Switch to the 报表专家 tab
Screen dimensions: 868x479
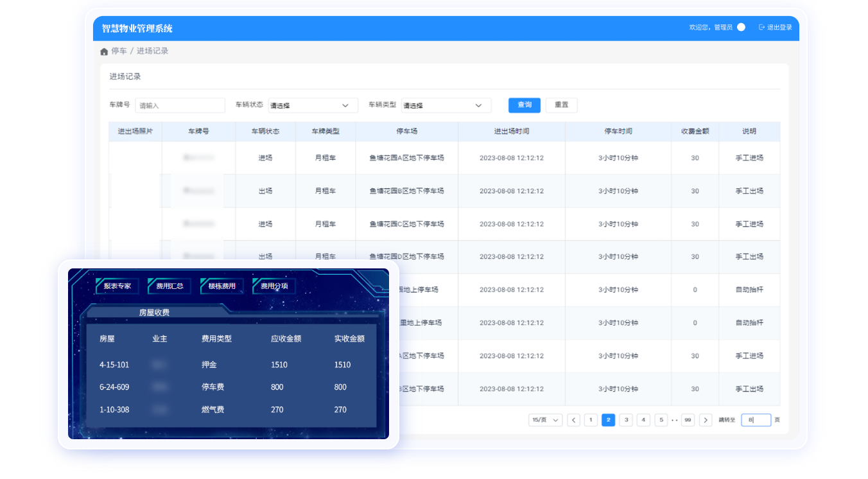[x=117, y=286]
